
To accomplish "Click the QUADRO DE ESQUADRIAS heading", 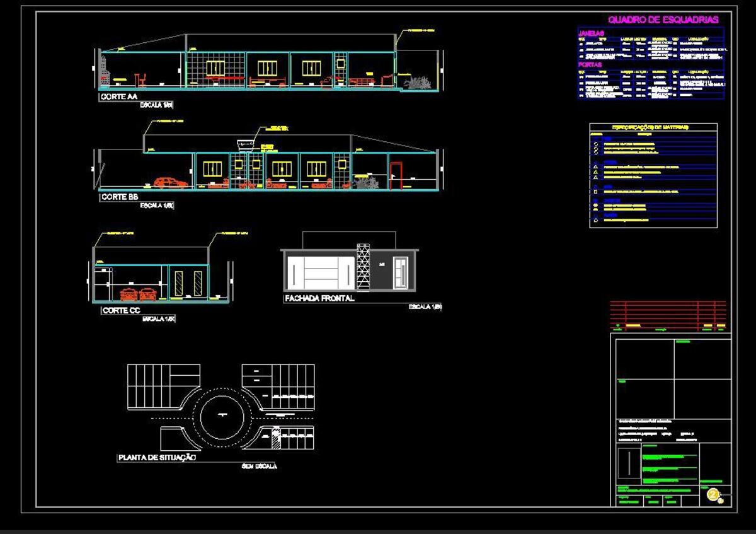I will coord(663,20).
